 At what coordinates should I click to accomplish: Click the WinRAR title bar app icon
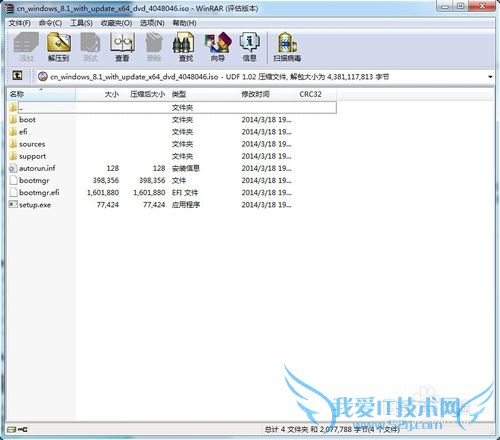[9, 8]
